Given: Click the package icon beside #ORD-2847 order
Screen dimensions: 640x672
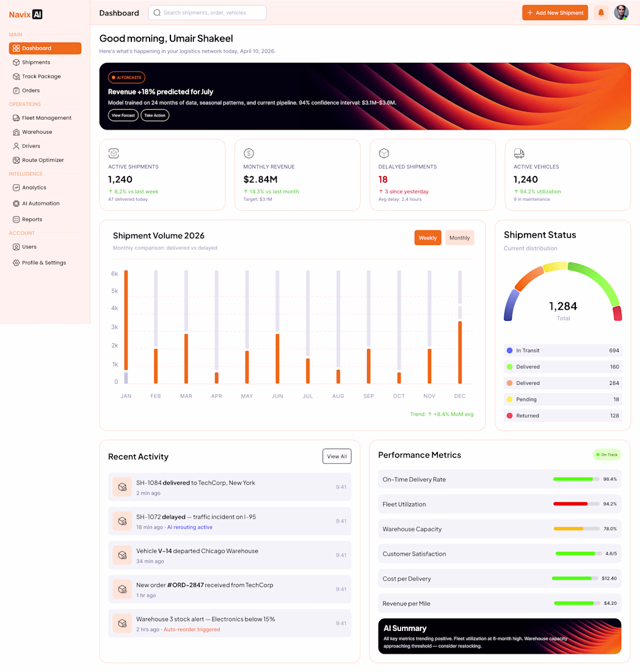Looking at the screenshot, I should point(122,590).
